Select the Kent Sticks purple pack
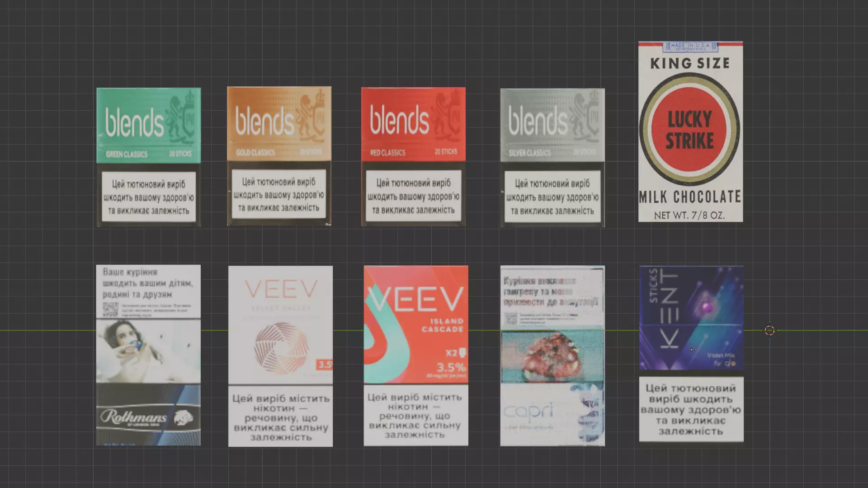 691,318
